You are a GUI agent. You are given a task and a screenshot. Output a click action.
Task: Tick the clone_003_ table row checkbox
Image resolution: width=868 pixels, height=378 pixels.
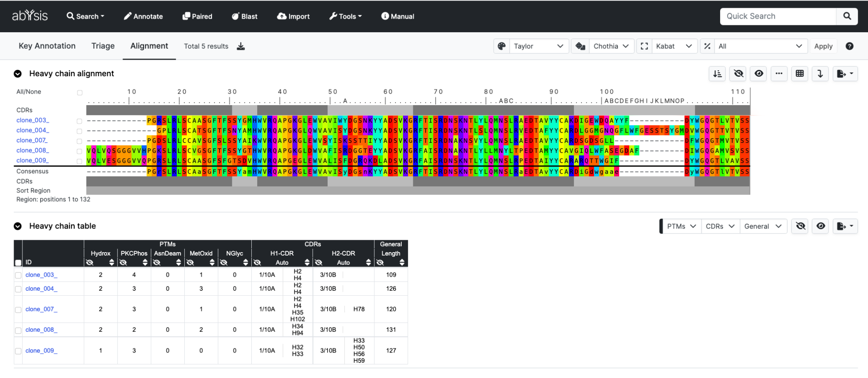(18, 275)
